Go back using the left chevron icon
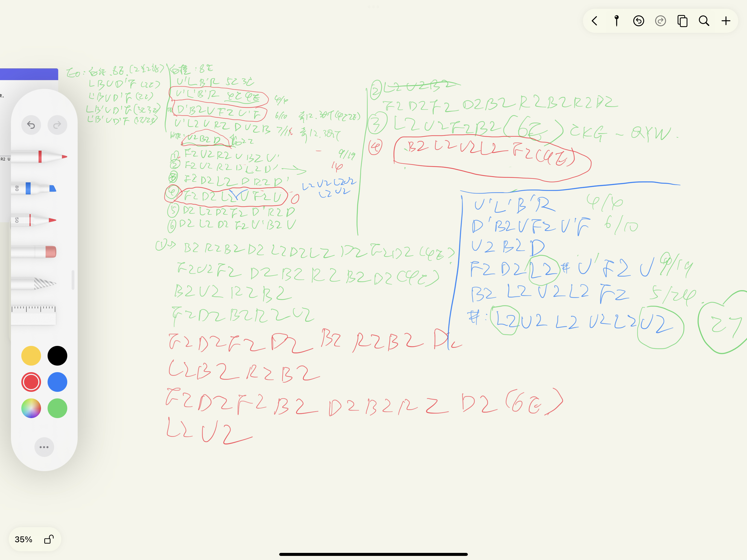 pyautogui.click(x=595, y=21)
